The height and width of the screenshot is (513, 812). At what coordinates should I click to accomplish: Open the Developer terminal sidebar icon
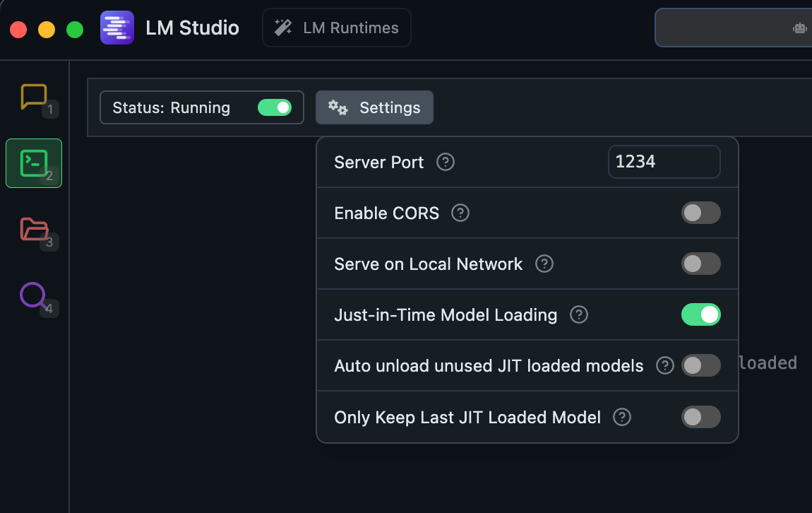tap(34, 163)
